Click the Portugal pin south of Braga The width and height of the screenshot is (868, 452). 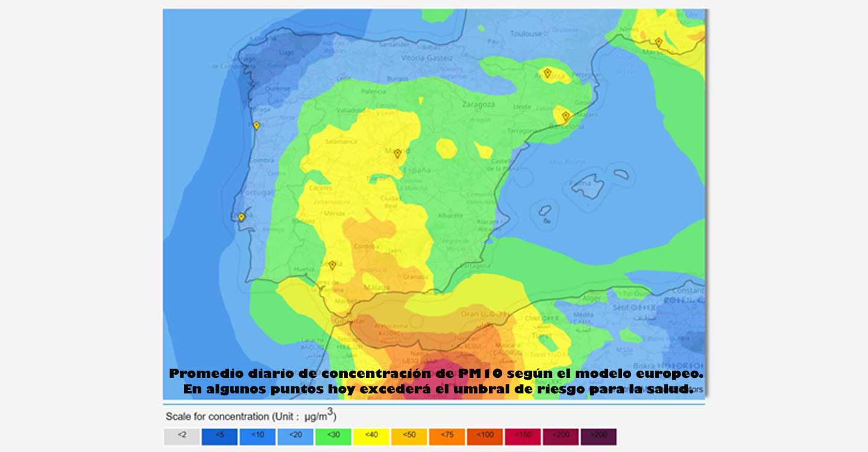tap(256, 125)
